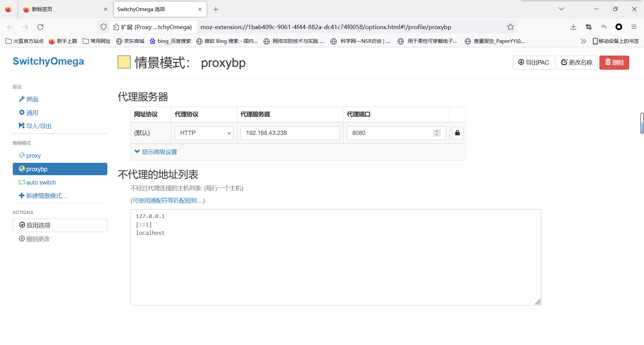
Task: Click the page vertical scrollbar
Action: [x=642, y=123]
